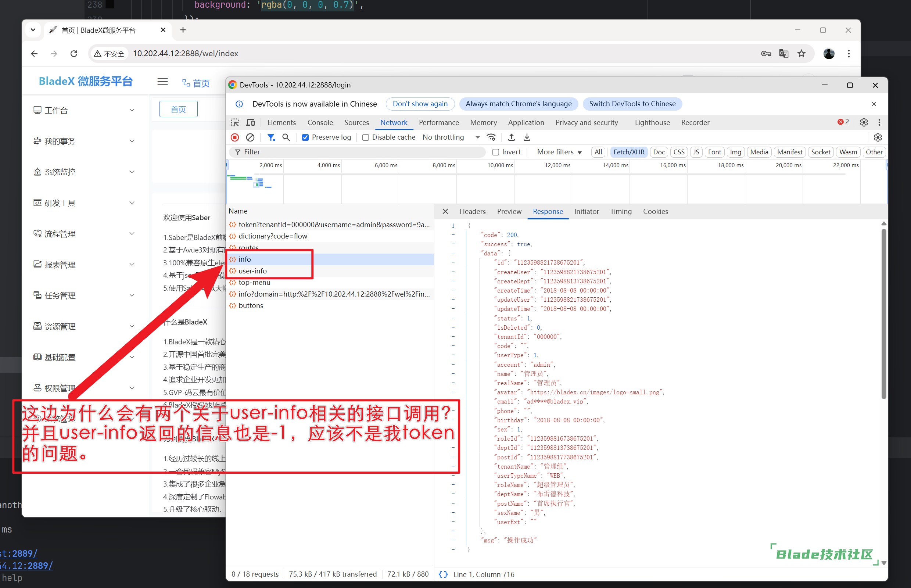This screenshot has width=911, height=588.
Task: Click the 首页 tag button on page
Action: click(178, 110)
